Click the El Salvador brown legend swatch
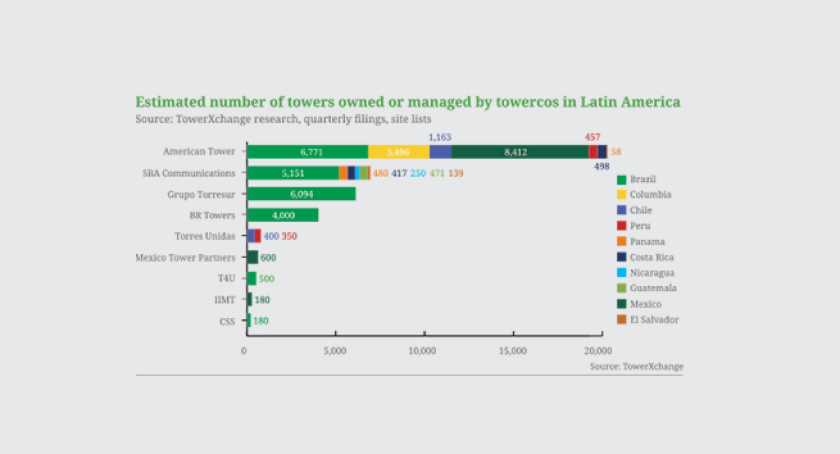840x454 pixels. (621, 319)
